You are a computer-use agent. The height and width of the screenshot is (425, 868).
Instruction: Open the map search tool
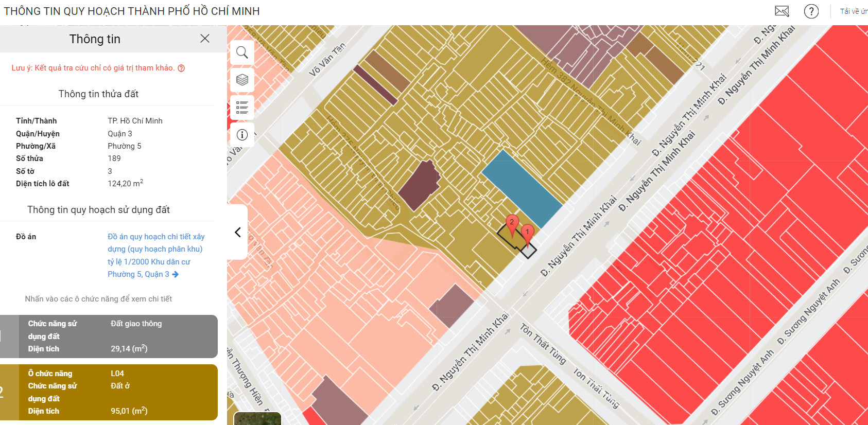[242, 52]
